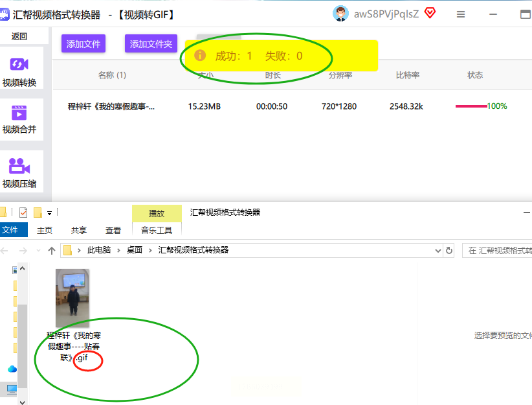Select the GIF file thumbnail
532x405 pixels.
click(72, 298)
